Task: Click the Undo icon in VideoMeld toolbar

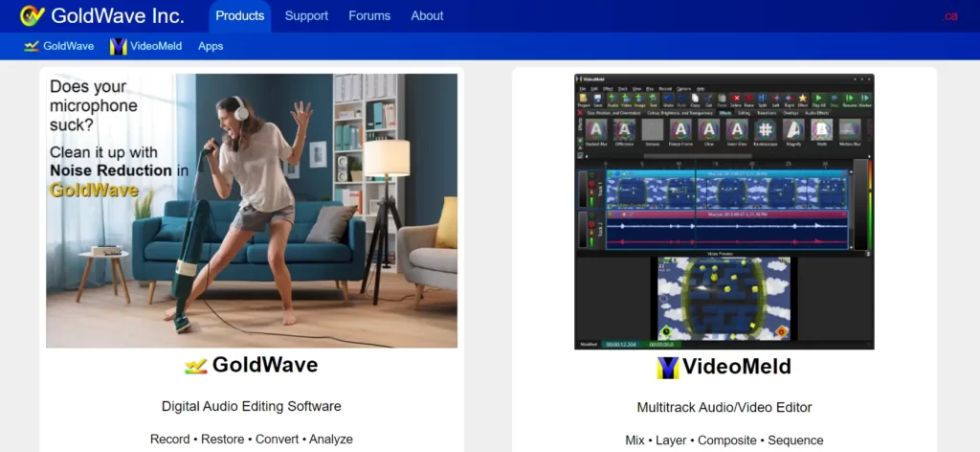Action: tap(668, 100)
